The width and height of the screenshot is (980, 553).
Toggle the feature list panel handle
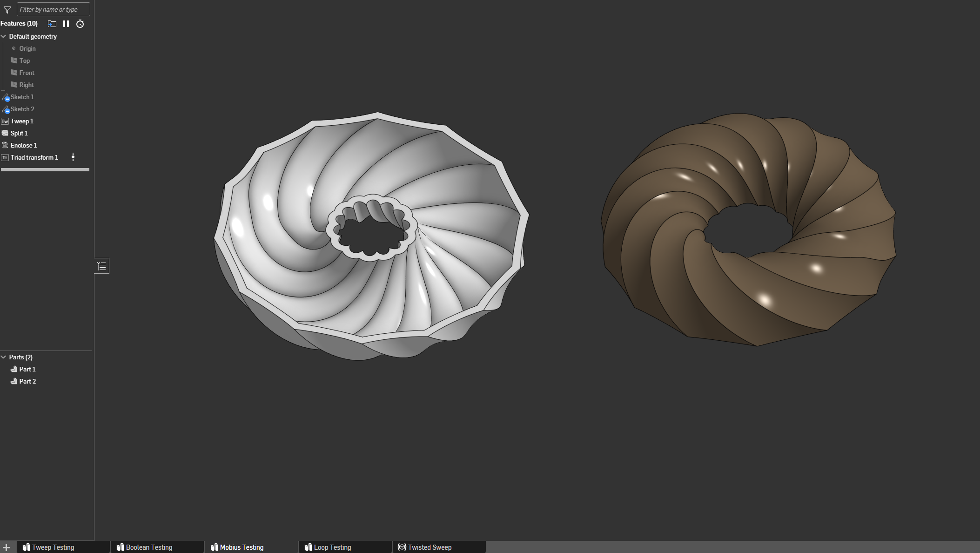pos(102,266)
